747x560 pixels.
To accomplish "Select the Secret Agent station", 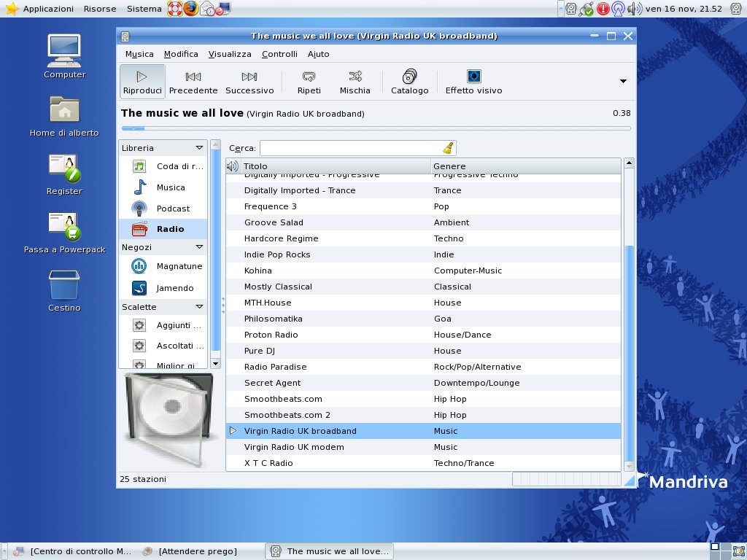I will tap(424, 383).
